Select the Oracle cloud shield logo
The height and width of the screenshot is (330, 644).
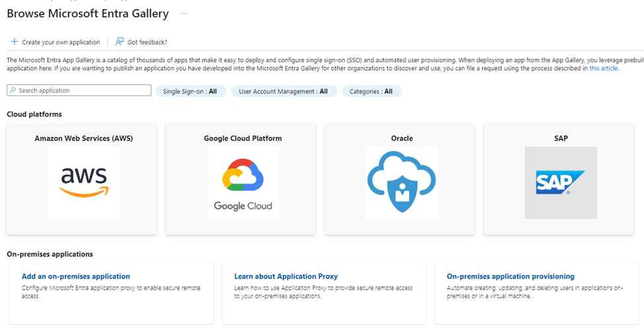(x=402, y=183)
